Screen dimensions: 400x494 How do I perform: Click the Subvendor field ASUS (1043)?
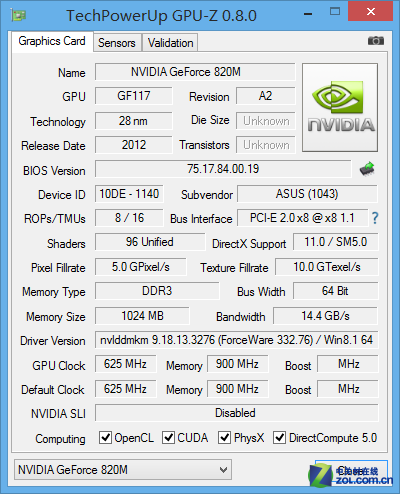[x=307, y=194]
